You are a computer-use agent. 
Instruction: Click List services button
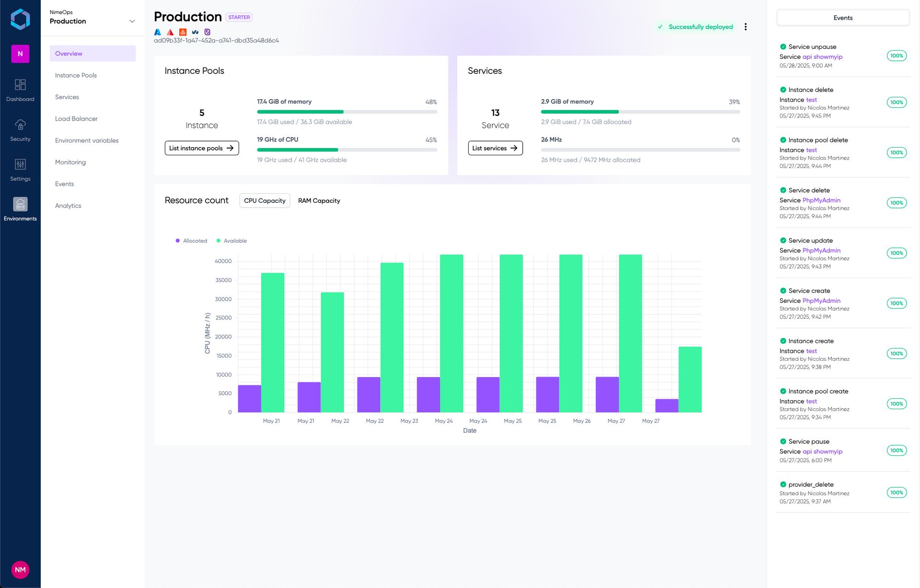(495, 148)
